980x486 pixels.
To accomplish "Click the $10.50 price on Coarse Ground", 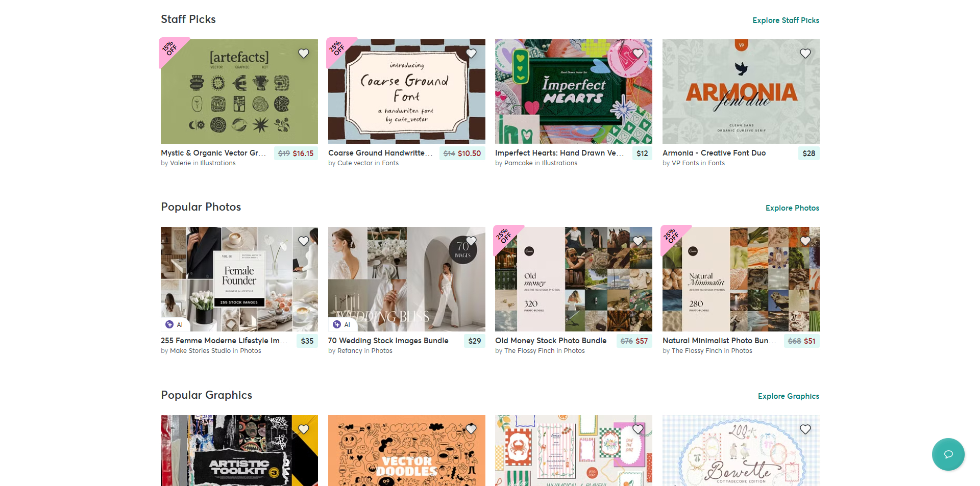I will (x=469, y=154).
